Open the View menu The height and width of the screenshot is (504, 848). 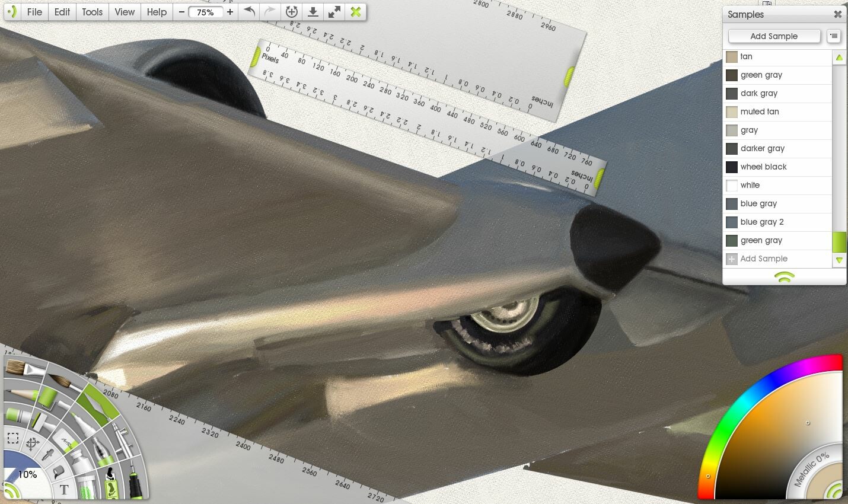tap(125, 12)
